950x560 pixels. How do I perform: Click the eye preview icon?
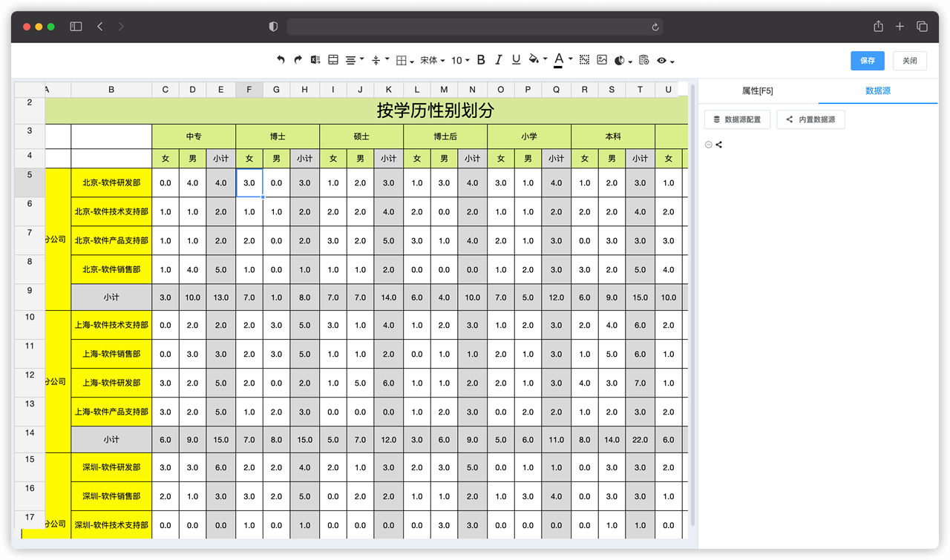(x=662, y=61)
